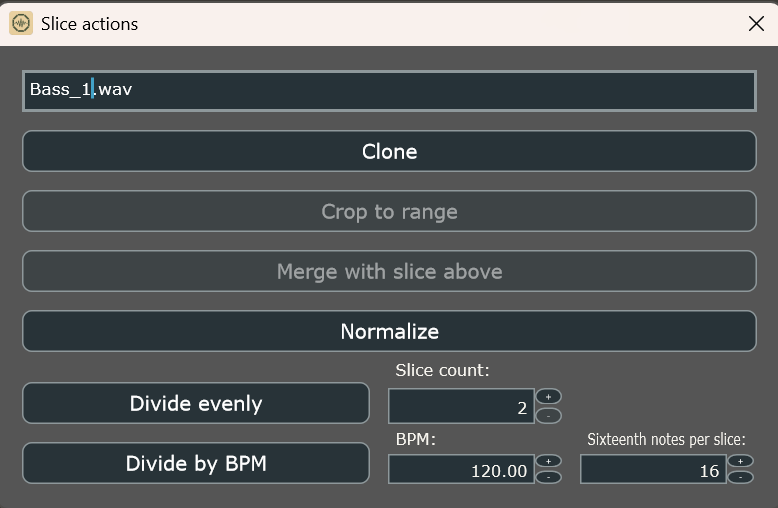
Task: Focus the Sixteenth notes per slice field
Action: pos(653,469)
